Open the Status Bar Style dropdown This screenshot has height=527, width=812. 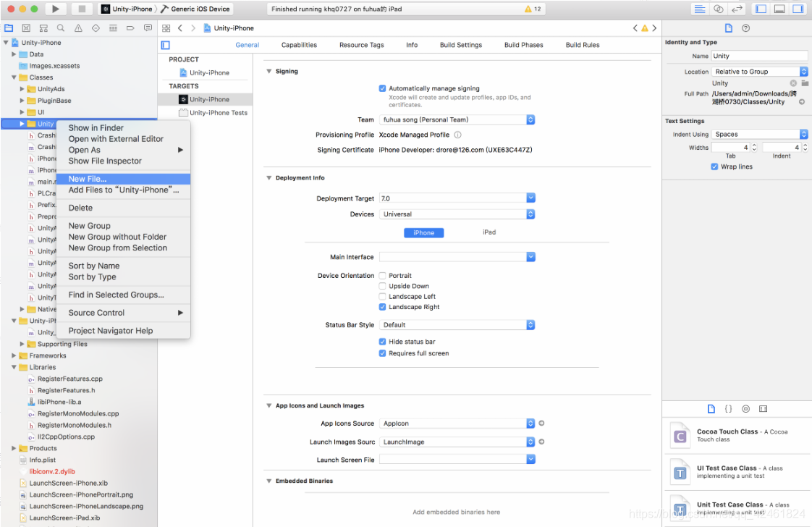click(457, 325)
